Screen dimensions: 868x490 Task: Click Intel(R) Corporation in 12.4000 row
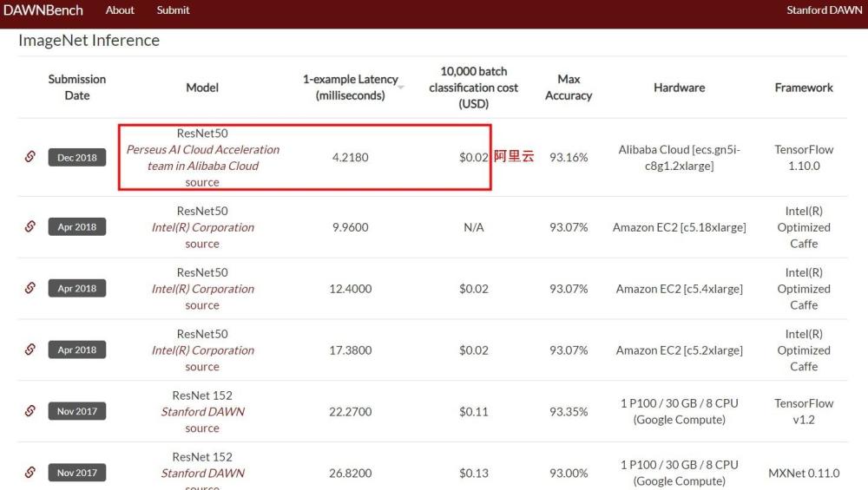[202, 289]
